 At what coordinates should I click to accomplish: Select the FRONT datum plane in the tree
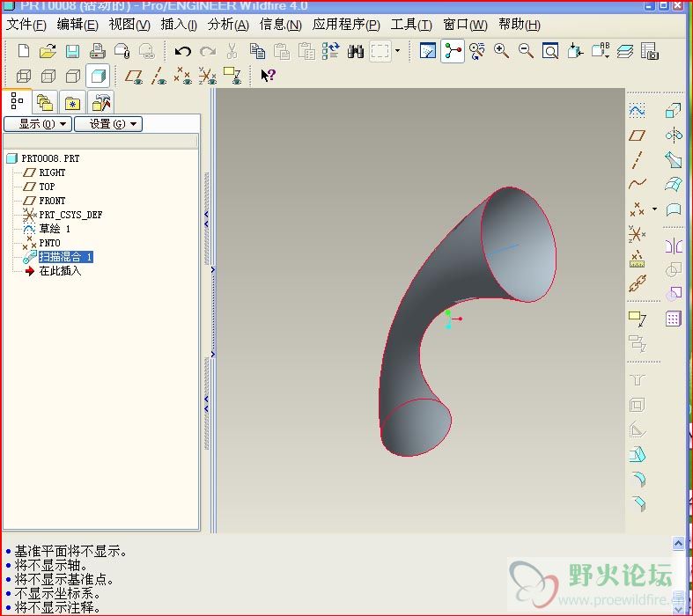click(x=52, y=201)
